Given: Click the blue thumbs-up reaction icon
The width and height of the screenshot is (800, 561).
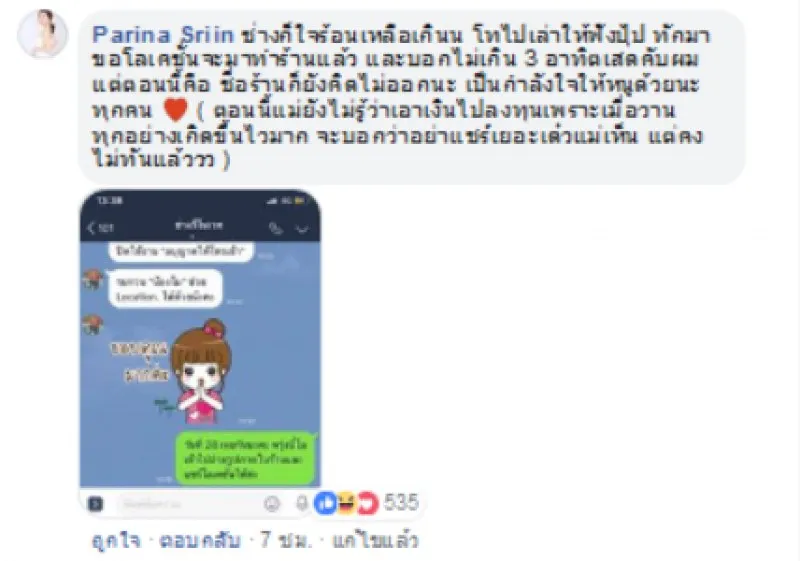Looking at the screenshot, I should point(326,503).
